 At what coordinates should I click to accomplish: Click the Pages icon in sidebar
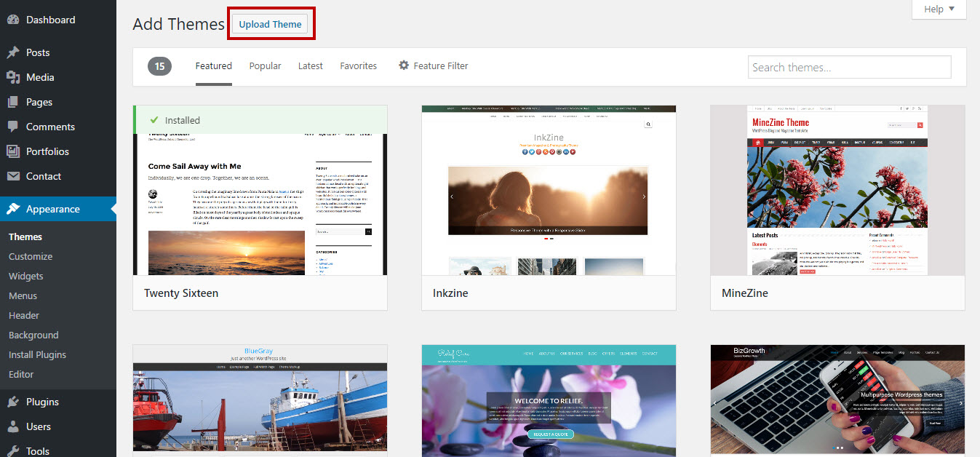click(13, 102)
